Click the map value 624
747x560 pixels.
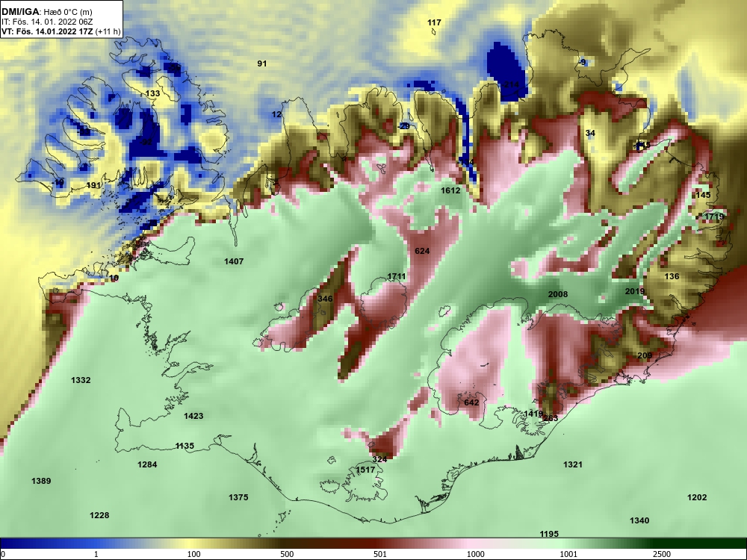(422, 251)
